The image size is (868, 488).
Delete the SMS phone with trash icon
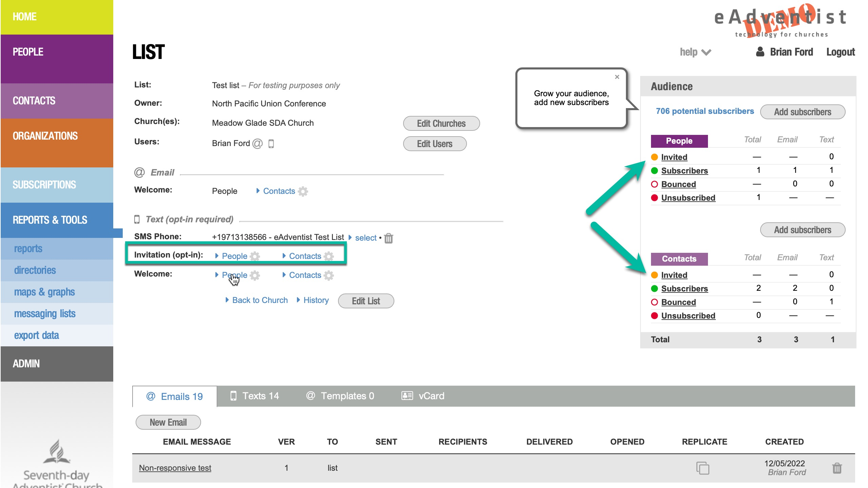tap(389, 238)
